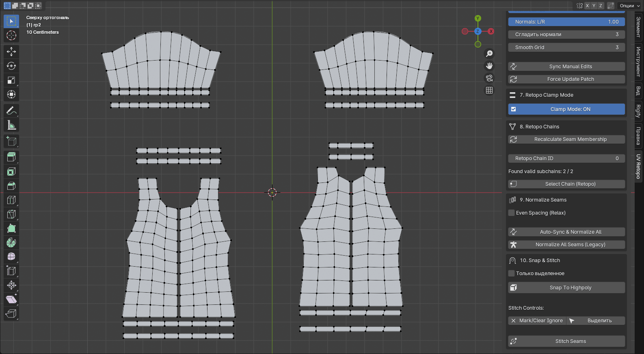This screenshot has height=354, width=644.
Task: Toggle camera view gizmo icon
Action: 489,78
